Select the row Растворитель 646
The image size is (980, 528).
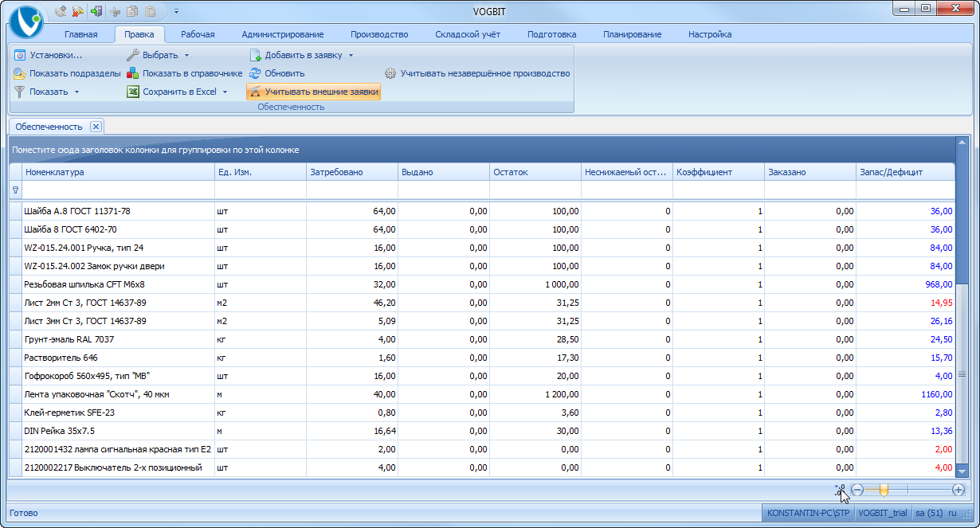481,358
